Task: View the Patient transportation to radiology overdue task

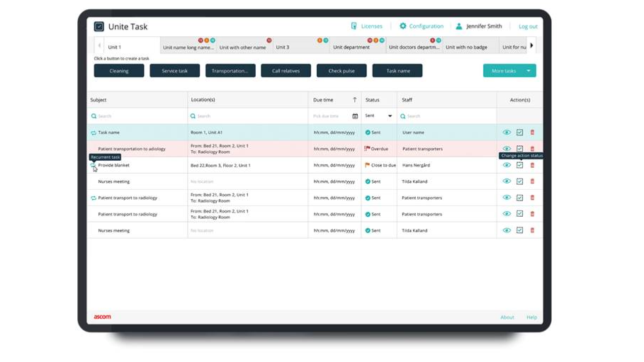Action: (x=507, y=148)
